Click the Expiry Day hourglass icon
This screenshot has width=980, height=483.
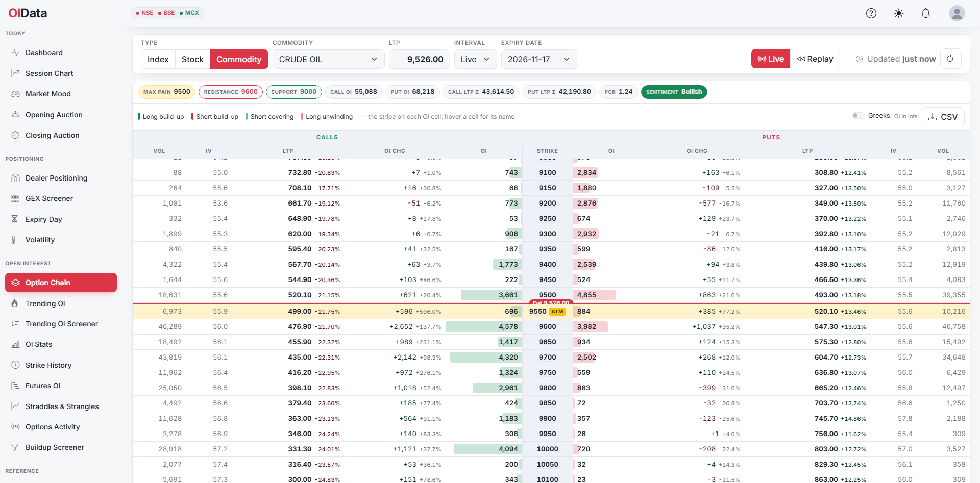point(15,219)
